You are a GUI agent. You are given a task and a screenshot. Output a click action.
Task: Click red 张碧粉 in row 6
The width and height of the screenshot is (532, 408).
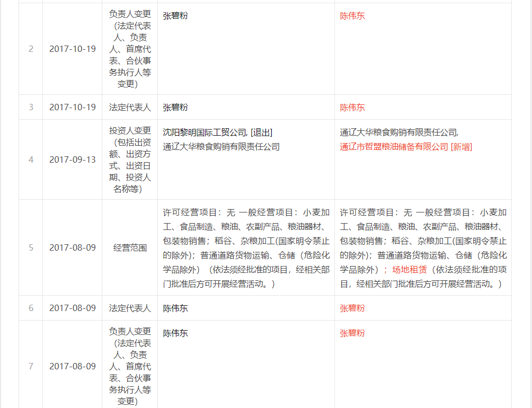coord(352,308)
